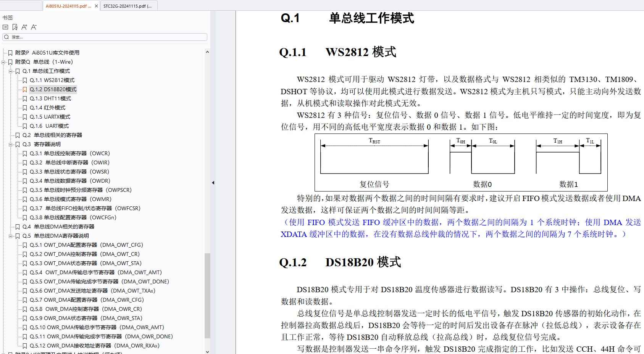Open bookmark Q.3.5 单总线时钟预分频寄存器 (OWPSCR)
644x354 pixels.
(81, 190)
